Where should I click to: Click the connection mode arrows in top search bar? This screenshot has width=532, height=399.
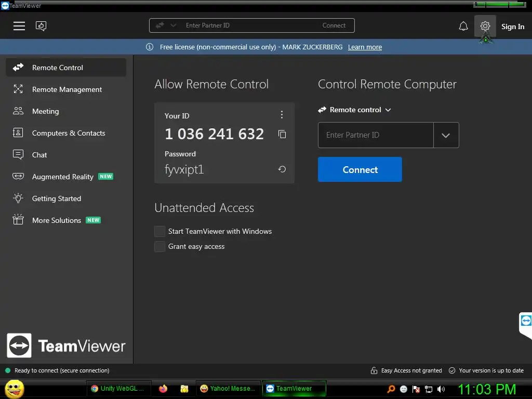(x=160, y=25)
